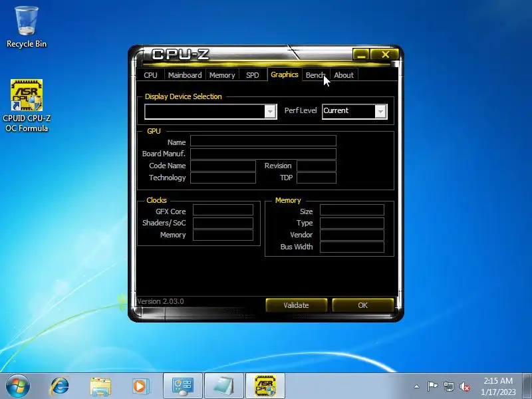The height and width of the screenshot is (399, 532).
Task: Click the memory Size field
Action: (x=352, y=210)
